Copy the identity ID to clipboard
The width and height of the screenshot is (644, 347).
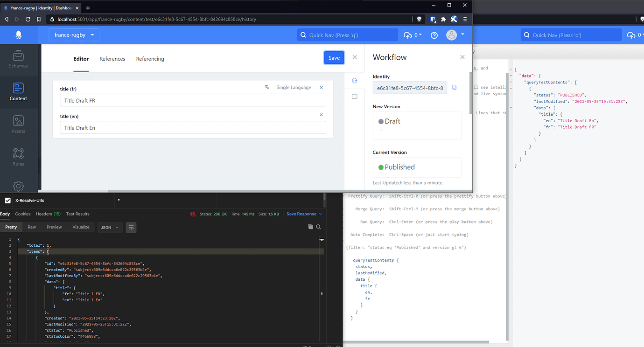(454, 87)
